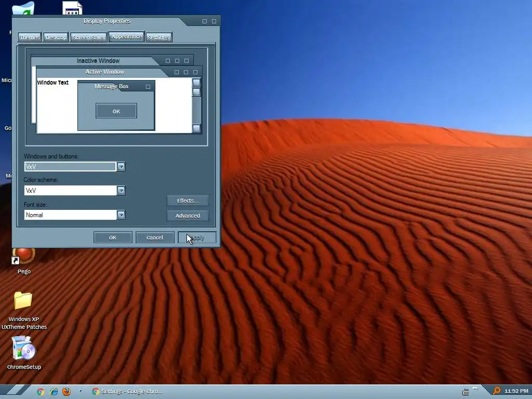Click the Window Text sample in preview
This screenshot has height=399, width=532.
[x=53, y=83]
